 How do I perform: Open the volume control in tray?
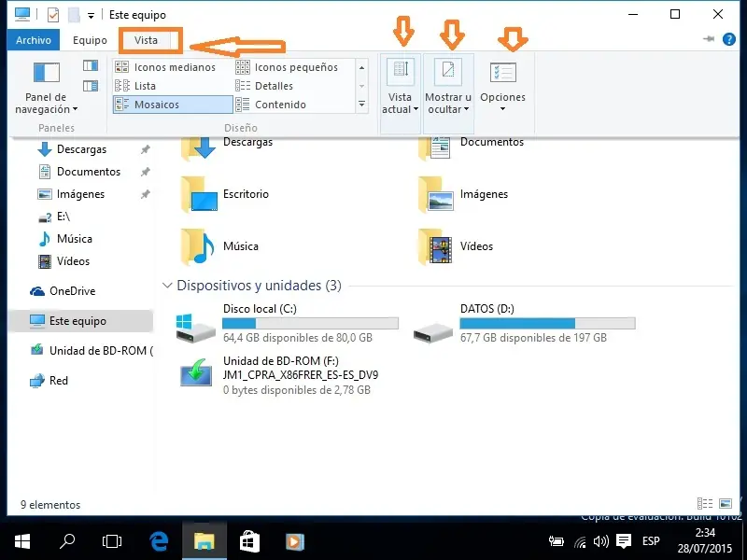[601, 541]
